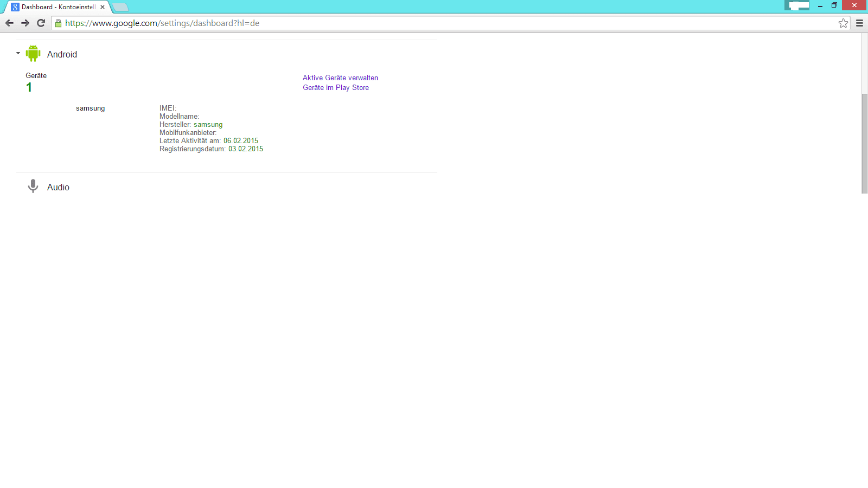Click the Mobilfunkanbieter label
Viewport: 868px width, 488px height.
[x=188, y=132]
